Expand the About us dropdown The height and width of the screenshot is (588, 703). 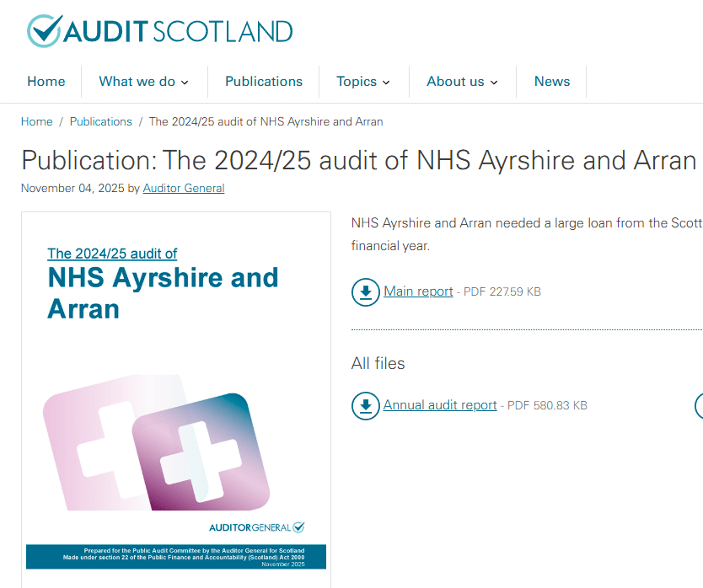462,81
